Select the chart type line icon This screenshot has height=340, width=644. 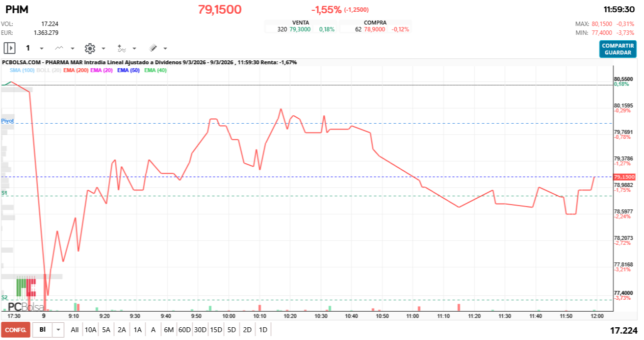click(59, 48)
